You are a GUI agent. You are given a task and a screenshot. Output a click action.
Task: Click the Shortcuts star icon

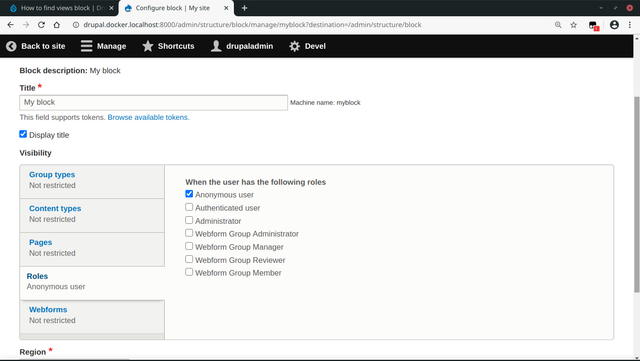(x=148, y=46)
